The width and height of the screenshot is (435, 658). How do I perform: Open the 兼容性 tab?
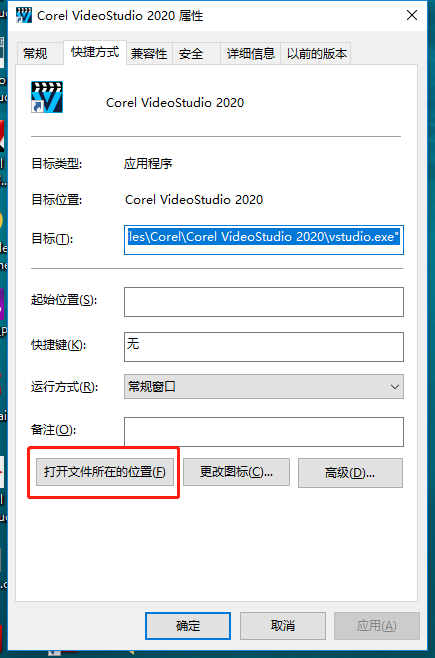click(149, 54)
